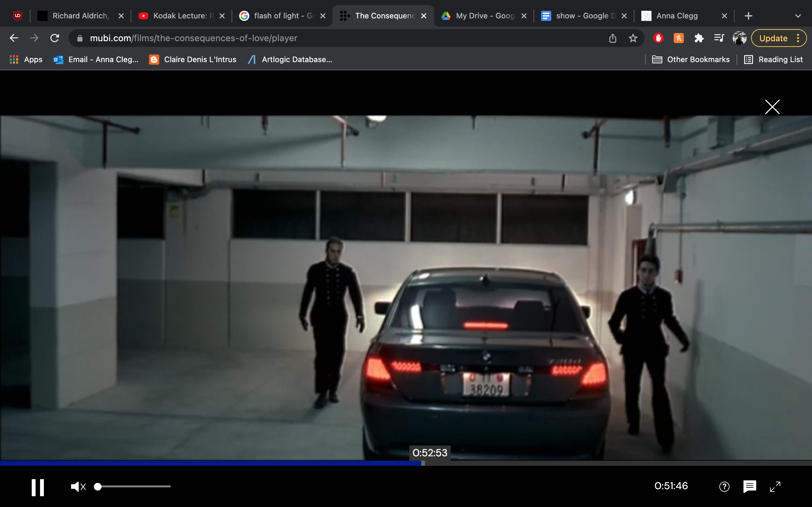This screenshot has width=812, height=507.
Task: Expand the tab search chevron dropdown
Action: point(798,16)
